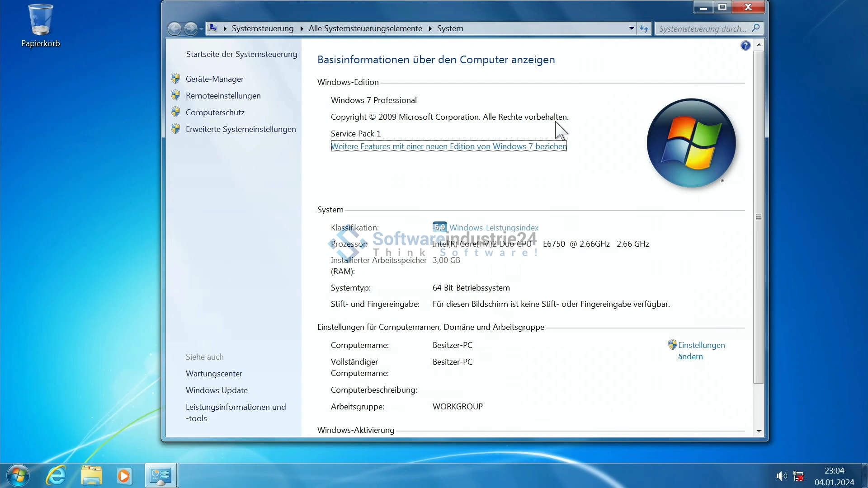This screenshot has height=488, width=868.
Task: Click the back navigation arrow
Action: tap(175, 29)
